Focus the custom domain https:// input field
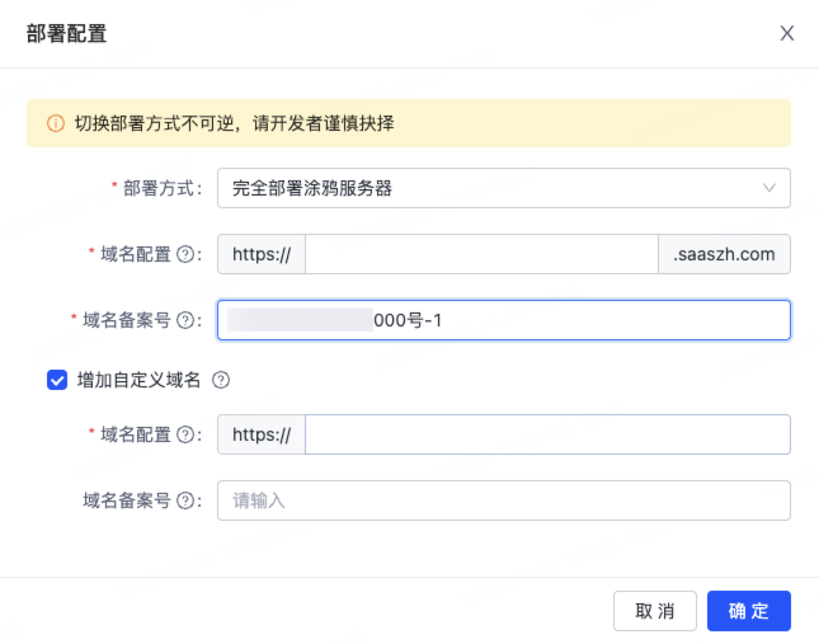This screenshot has height=644, width=819. click(547, 434)
